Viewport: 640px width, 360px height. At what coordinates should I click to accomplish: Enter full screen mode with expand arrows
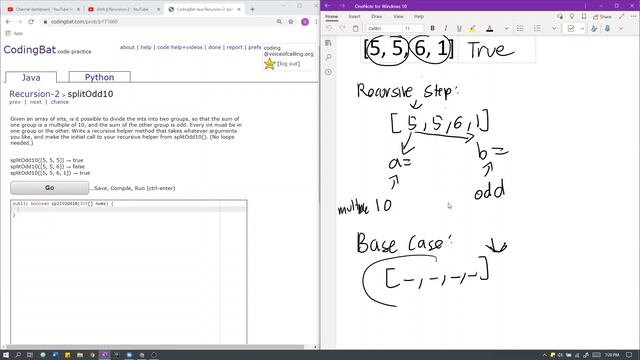coord(621,16)
